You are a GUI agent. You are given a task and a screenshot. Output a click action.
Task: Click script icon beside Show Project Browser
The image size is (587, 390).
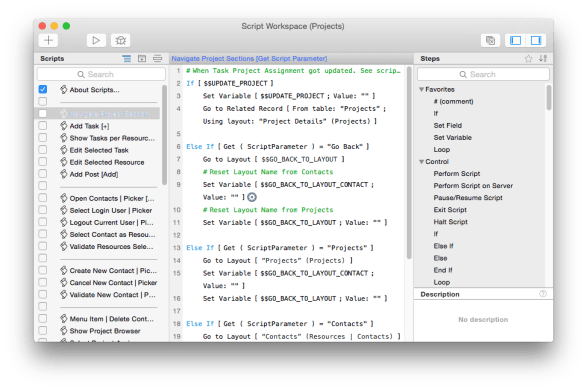point(64,331)
